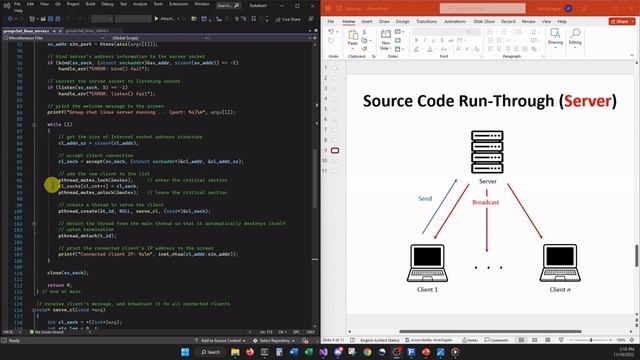Toggle Italic formatting in PowerPoint
Viewport: 640px width, 360px height.
click(424, 40)
